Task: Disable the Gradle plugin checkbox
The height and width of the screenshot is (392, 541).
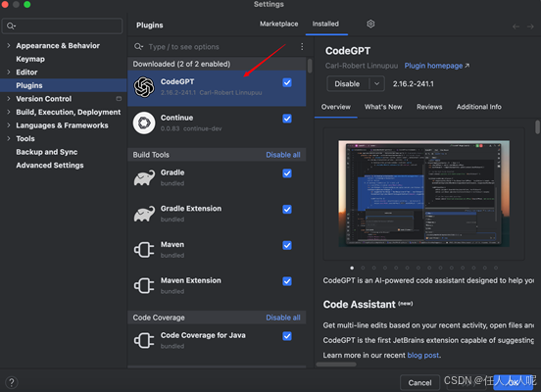Action: (x=287, y=173)
